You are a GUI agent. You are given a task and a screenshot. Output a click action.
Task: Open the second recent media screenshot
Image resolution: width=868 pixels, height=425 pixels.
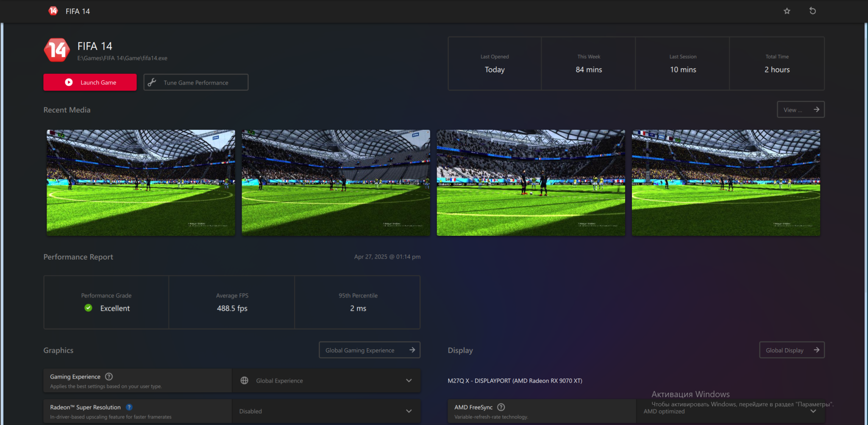coord(336,183)
